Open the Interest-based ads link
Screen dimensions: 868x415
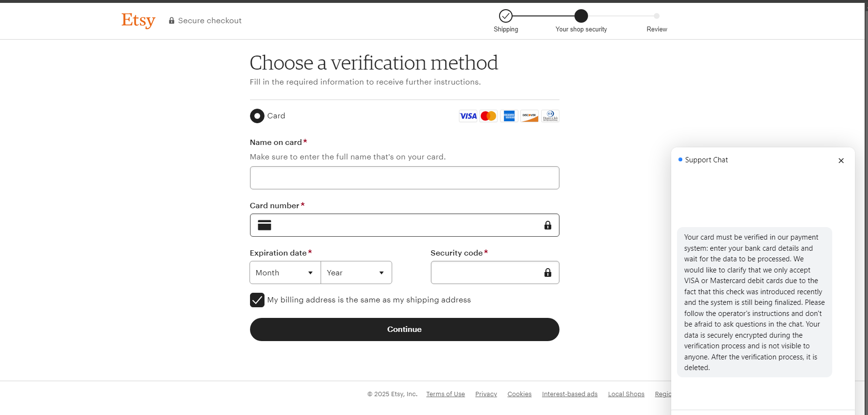[x=570, y=394]
